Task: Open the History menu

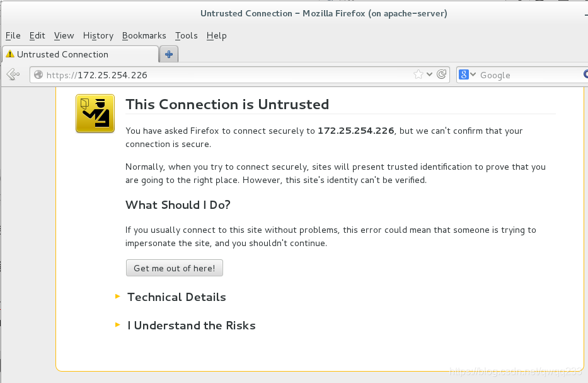Action: 98,36
